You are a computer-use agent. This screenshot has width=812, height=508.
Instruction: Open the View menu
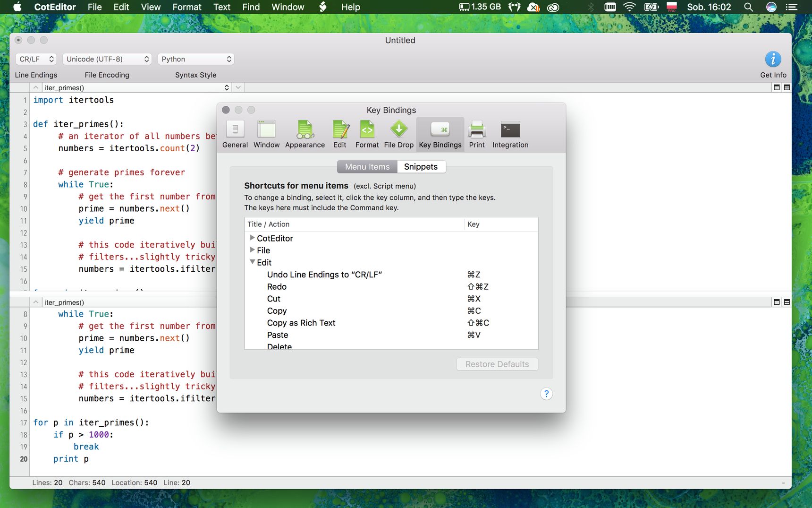(151, 7)
